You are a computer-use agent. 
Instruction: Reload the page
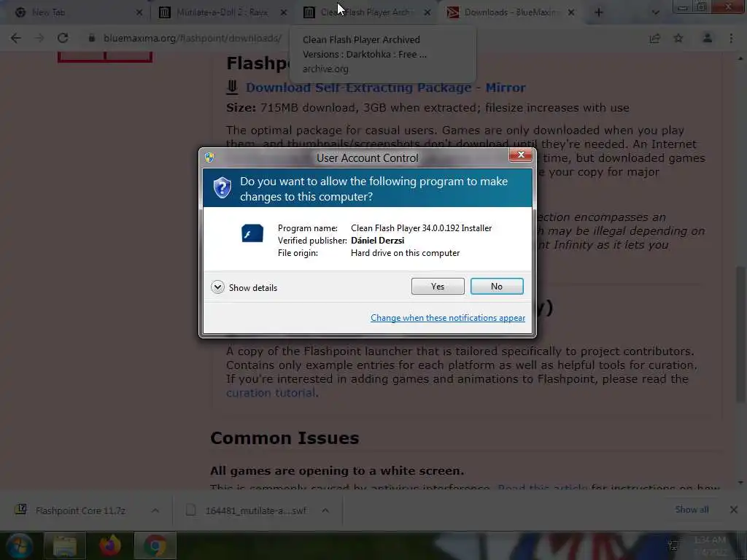pyautogui.click(x=63, y=38)
